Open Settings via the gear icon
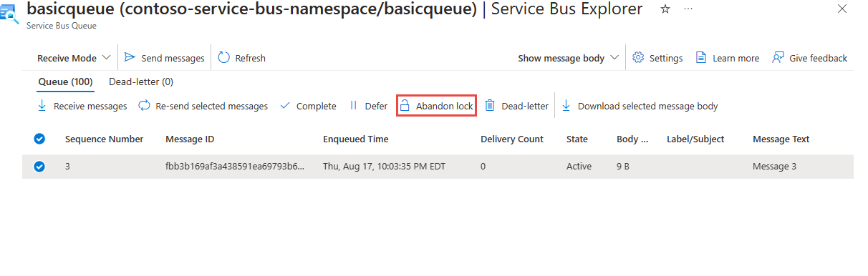 pos(638,58)
